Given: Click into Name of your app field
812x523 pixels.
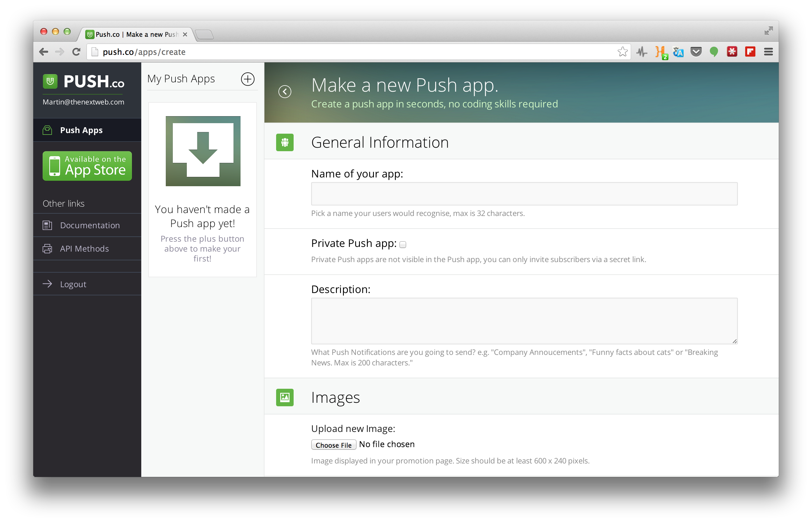Looking at the screenshot, I should pyautogui.click(x=524, y=194).
